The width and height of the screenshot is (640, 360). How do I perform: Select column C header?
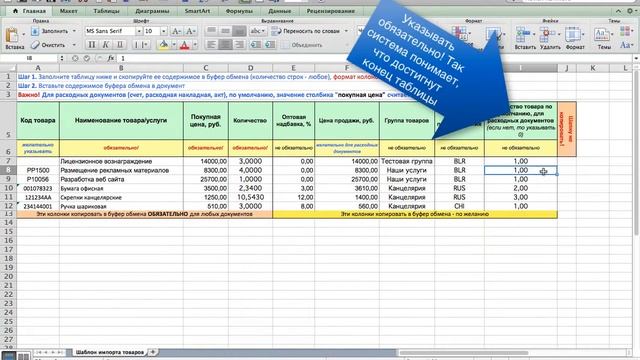coord(206,68)
